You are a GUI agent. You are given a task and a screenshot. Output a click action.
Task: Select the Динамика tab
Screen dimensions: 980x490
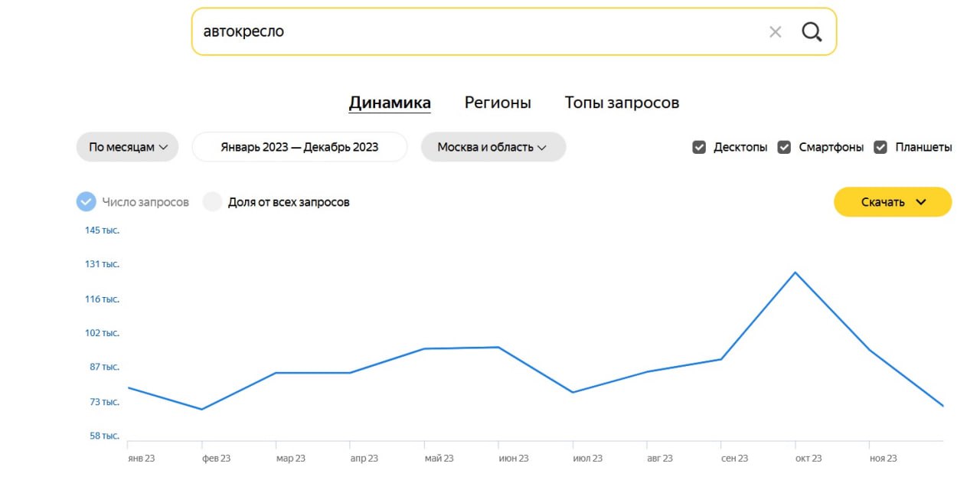click(390, 103)
